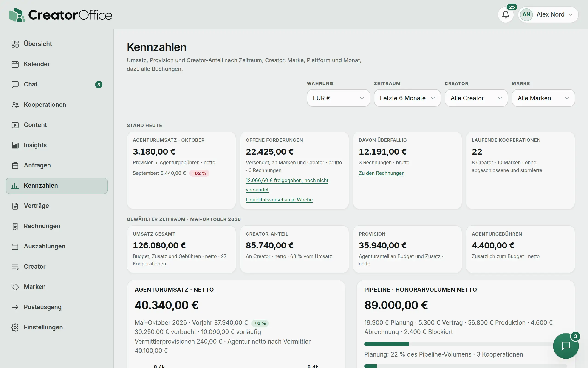Open the Zeitraum Letzte 6 Monate dropdown
The height and width of the screenshot is (368, 588).
point(407,98)
